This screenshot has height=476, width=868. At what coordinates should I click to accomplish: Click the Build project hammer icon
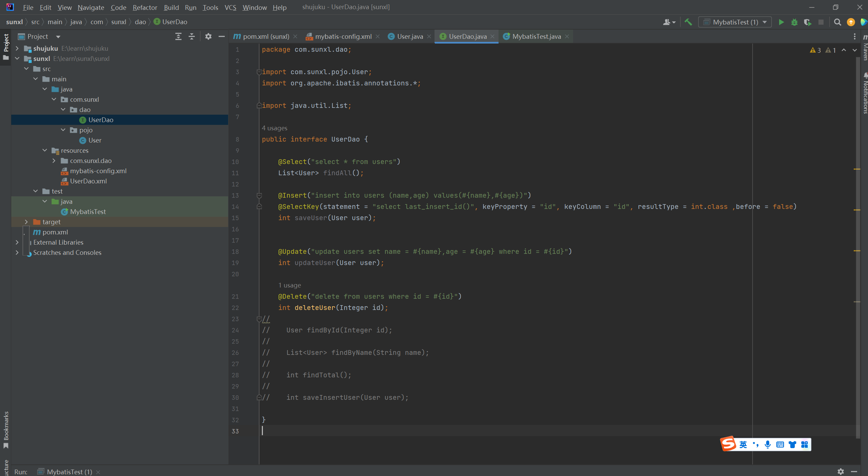(688, 22)
